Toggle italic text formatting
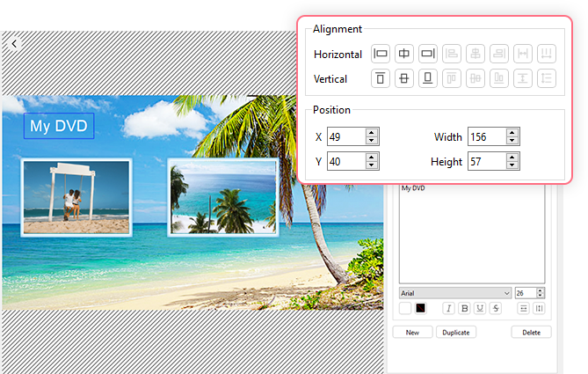 coord(447,308)
